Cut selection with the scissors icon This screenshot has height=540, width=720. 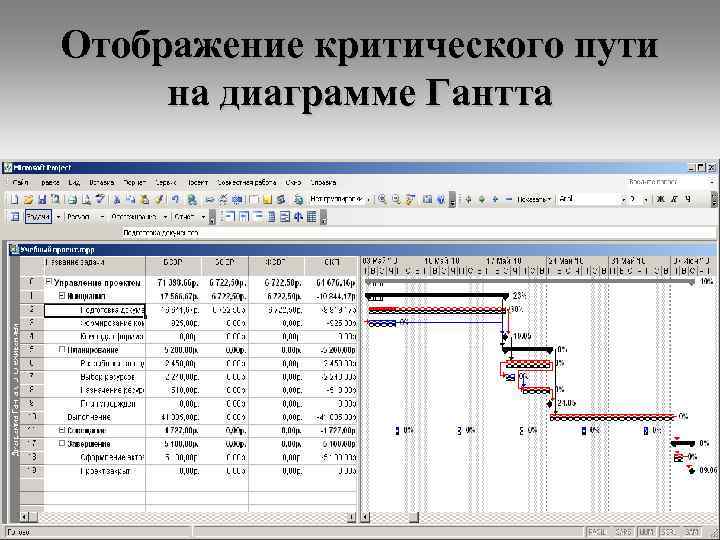117,199
